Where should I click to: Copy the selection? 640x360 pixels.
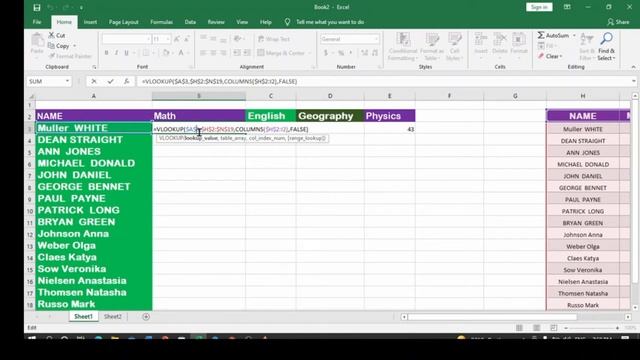[x=59, y=46]
